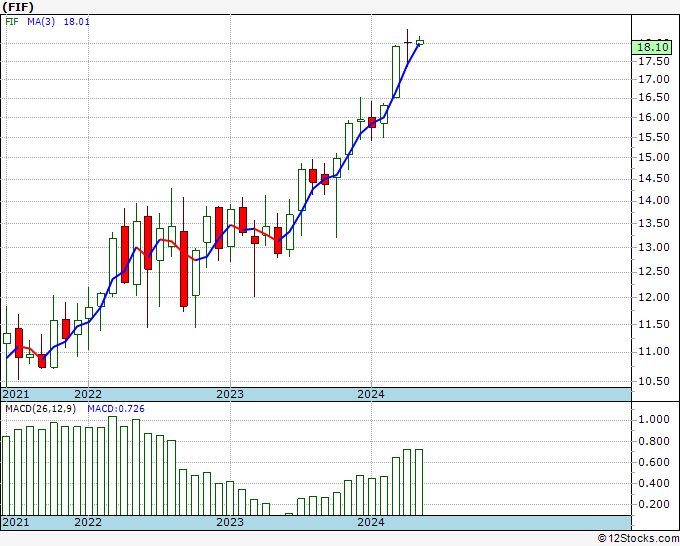Screen dimensions: 680x546
Task: Click the latest green candlestick near 18
Action: click(420, 42)
